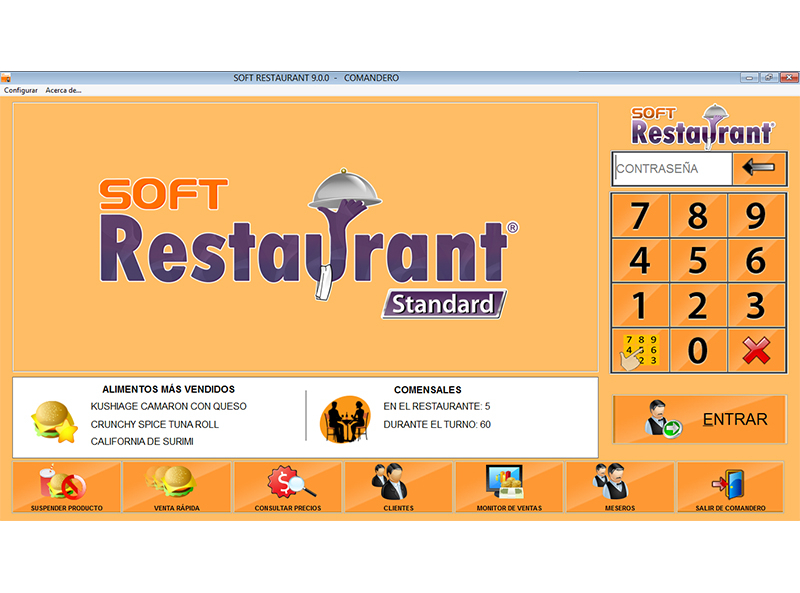Open the Acerca de menu
This screenshot has height=593, width=800.
(x=62, y=89)
